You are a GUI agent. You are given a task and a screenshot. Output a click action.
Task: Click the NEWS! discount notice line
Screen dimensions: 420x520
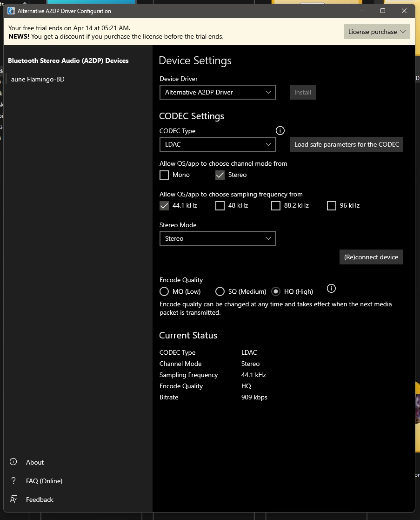116,36
